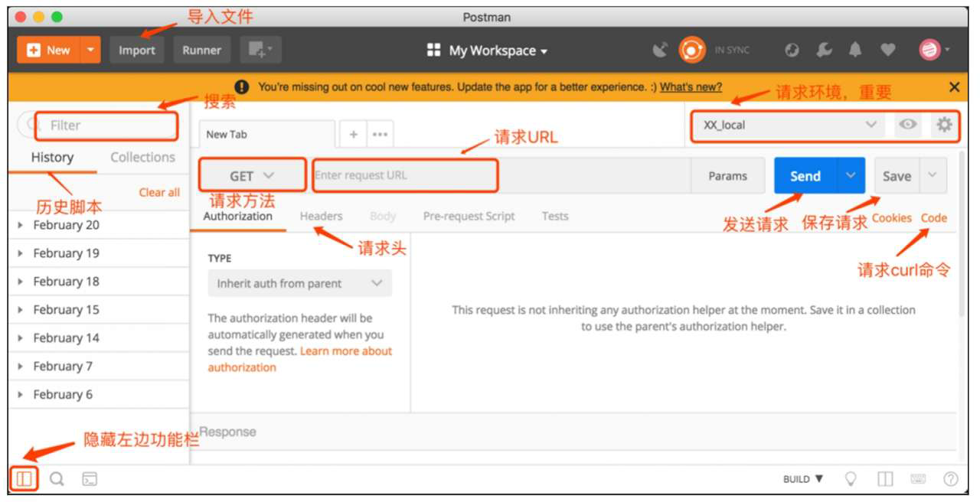Screen dimensions: 980x502
Task: Open the New button dropdown arrow
Action: (x=91, y=51)
